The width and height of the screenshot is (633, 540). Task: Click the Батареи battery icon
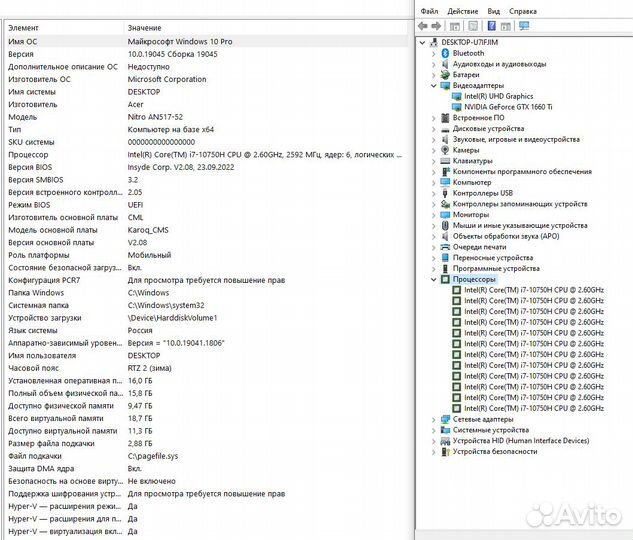[x=445, y=75]
